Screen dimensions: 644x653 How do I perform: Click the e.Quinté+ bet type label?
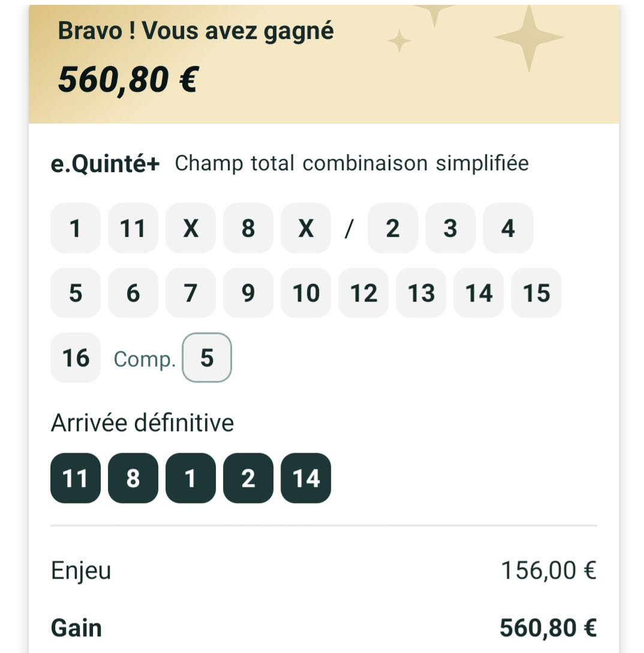[x=106, y=164]
